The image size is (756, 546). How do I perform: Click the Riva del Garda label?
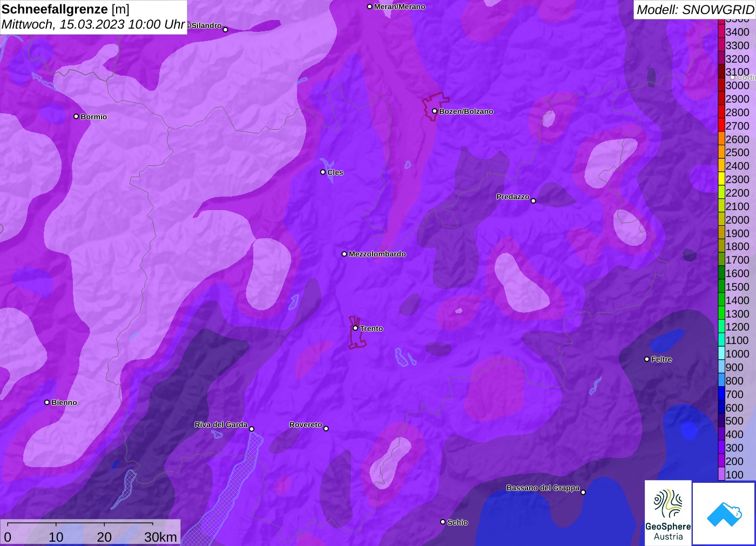coord(221,424)
